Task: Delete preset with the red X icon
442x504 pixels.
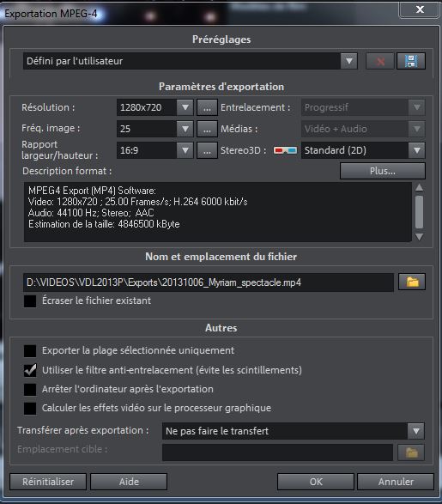Action: (380, 61)
